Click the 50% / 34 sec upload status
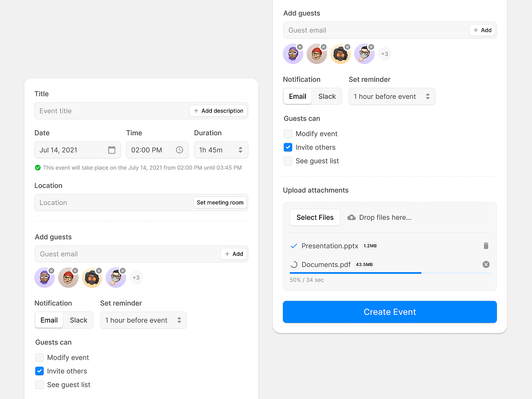This screenshot has width=532, height=399. pyautogui.click(x=307, y=280)
